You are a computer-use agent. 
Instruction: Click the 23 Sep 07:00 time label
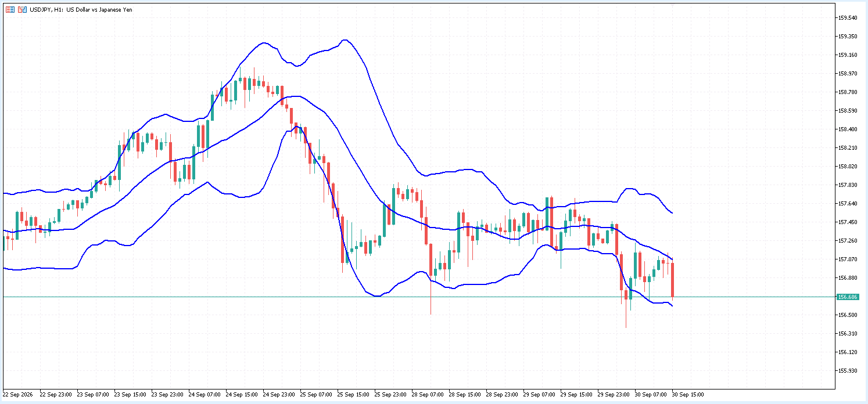pos(93,395)
